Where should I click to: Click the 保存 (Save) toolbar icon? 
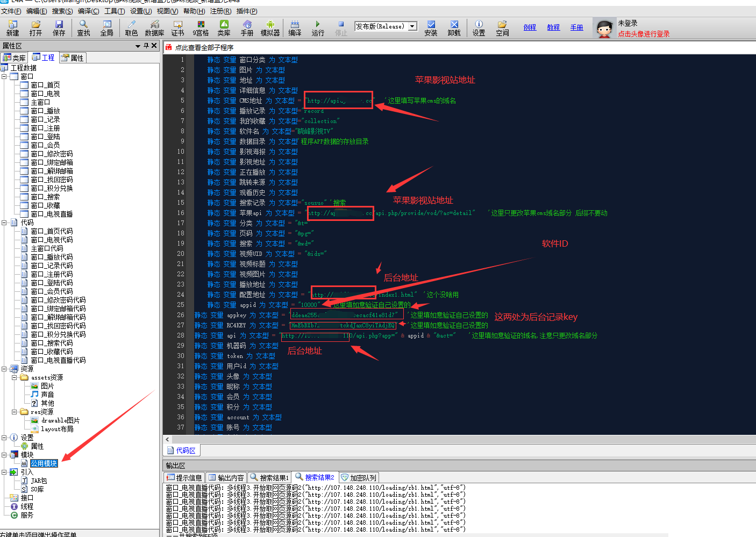[x=59, y=28]
